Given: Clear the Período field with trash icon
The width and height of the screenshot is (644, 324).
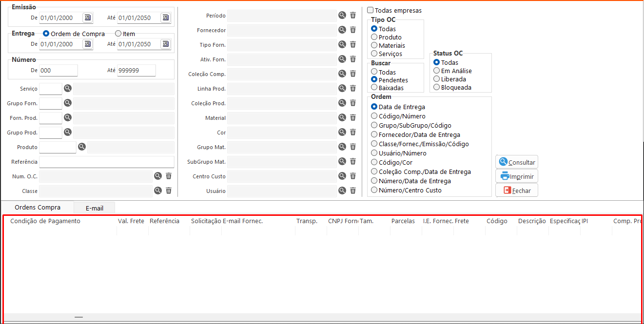Looking at the screenshot, I should (353, 15).
